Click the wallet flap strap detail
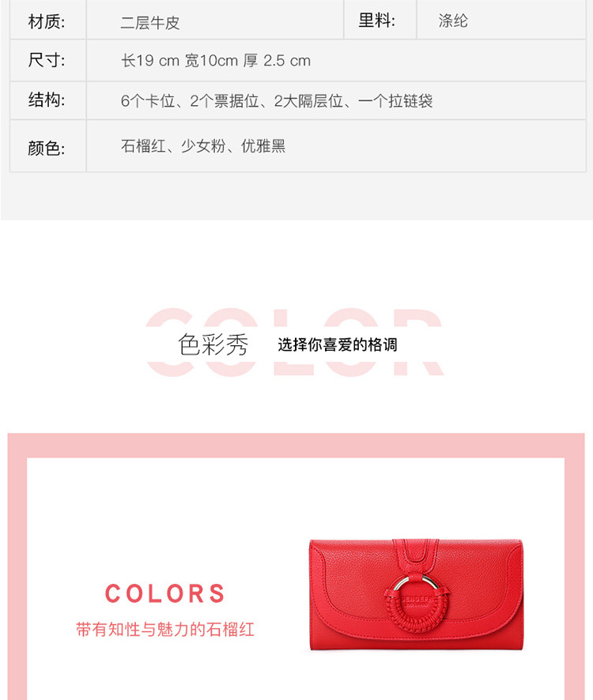Image resolution: width=593 pixels, height=700 pixels. coord(416,555)
